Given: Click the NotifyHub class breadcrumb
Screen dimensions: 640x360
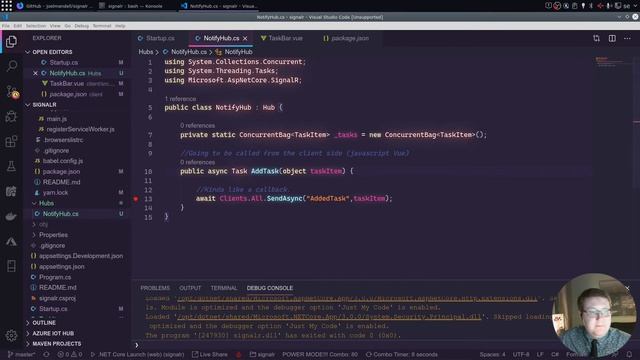Looking at the screenshot, I should point(238,52).
